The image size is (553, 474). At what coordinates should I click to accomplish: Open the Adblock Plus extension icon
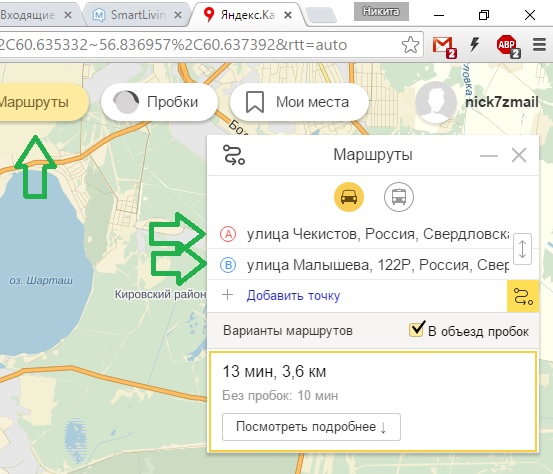point(508,46)
